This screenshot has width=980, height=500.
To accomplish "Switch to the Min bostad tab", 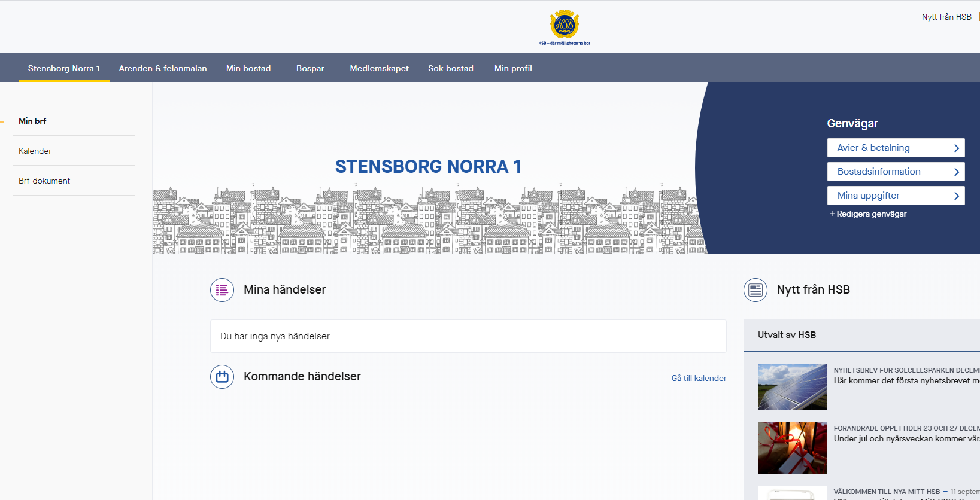I will [248, 68].
